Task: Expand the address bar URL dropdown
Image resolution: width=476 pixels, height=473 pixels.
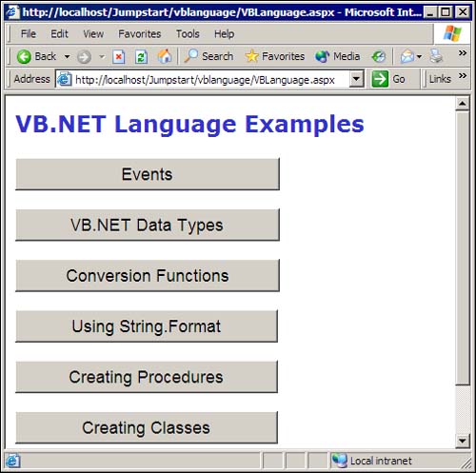Action: tap(356, 79)
